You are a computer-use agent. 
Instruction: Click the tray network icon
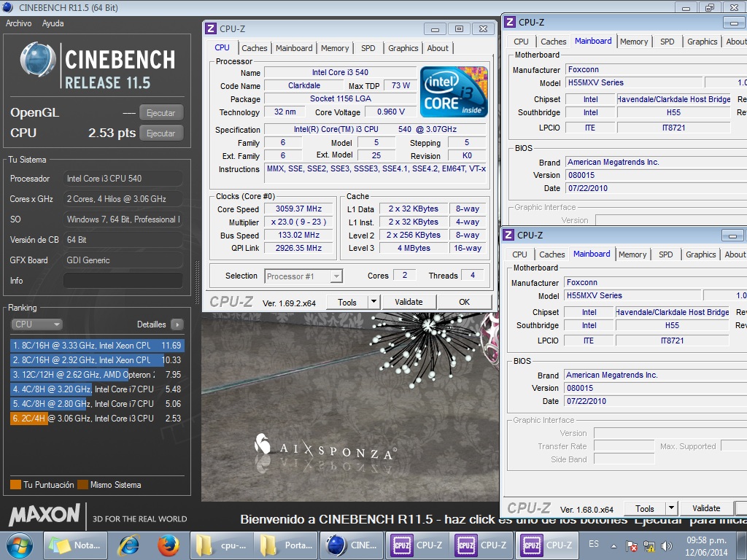point(649,546)
